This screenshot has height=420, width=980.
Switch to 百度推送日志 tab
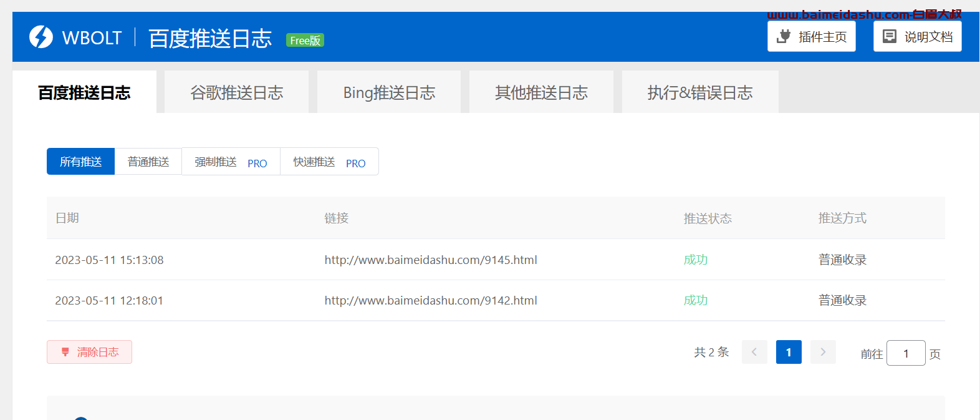84,92
